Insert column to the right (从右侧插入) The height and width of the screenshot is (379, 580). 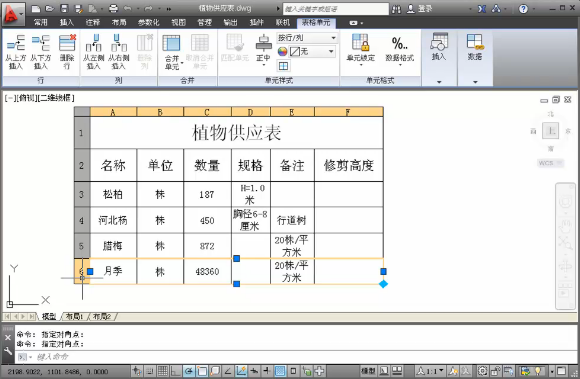118,52
